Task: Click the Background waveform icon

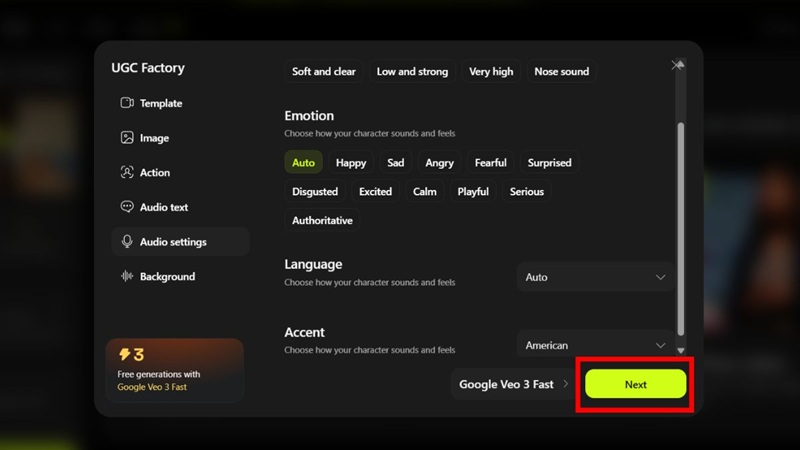Action: point(127,276)
